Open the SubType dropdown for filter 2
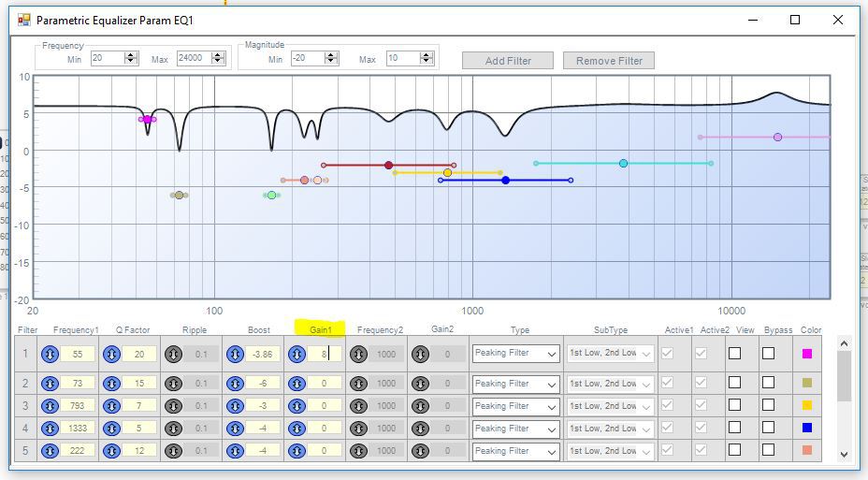 point(611,384)
